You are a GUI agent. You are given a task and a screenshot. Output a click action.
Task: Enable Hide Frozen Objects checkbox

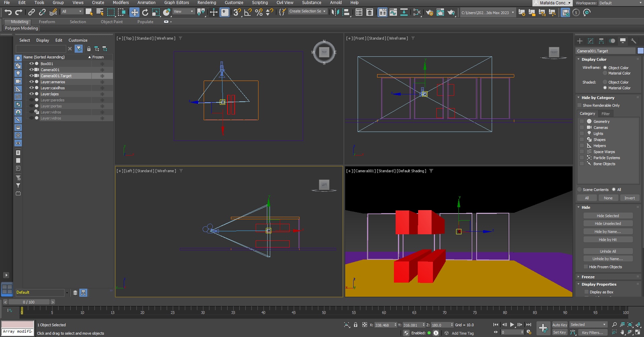point(586,267)
